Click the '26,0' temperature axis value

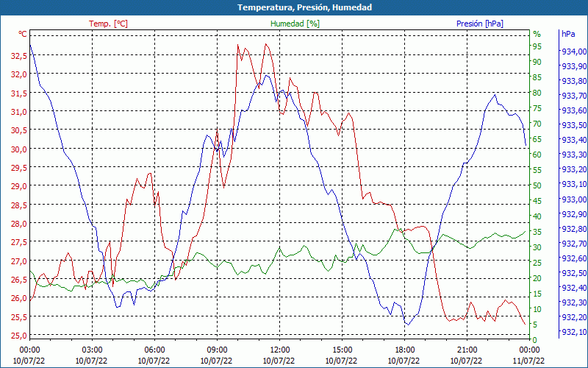[x=19, y=298]
